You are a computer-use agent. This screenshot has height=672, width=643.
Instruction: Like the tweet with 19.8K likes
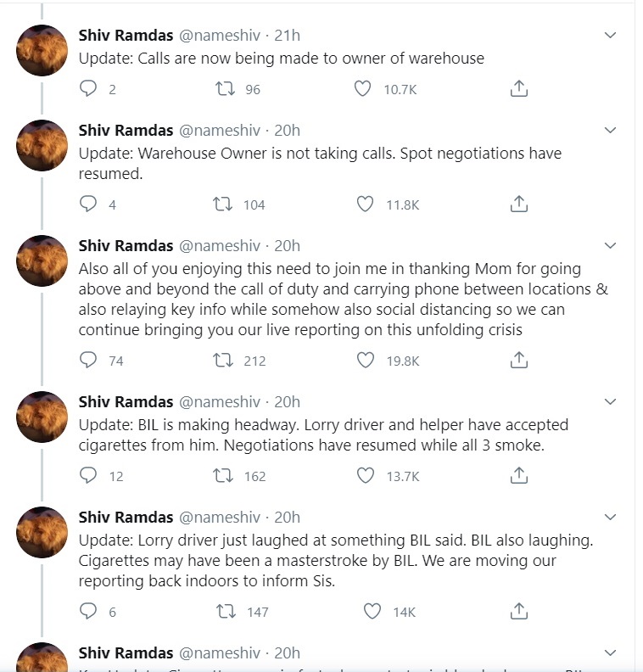(366, 360)
